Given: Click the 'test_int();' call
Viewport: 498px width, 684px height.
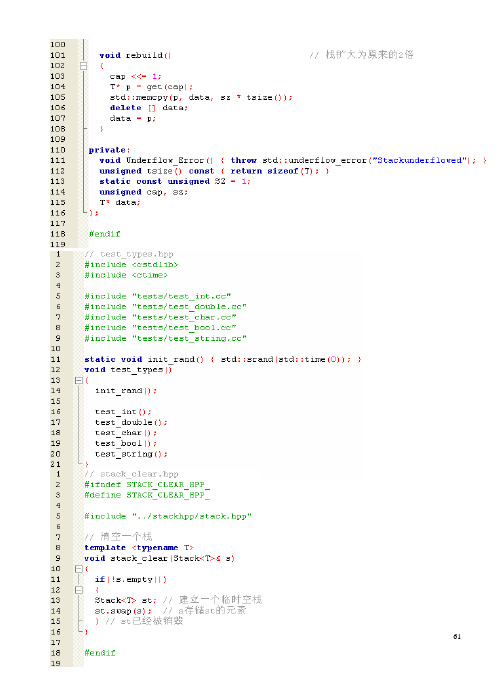Looking at the screenshot, I should tap(123, 412).
